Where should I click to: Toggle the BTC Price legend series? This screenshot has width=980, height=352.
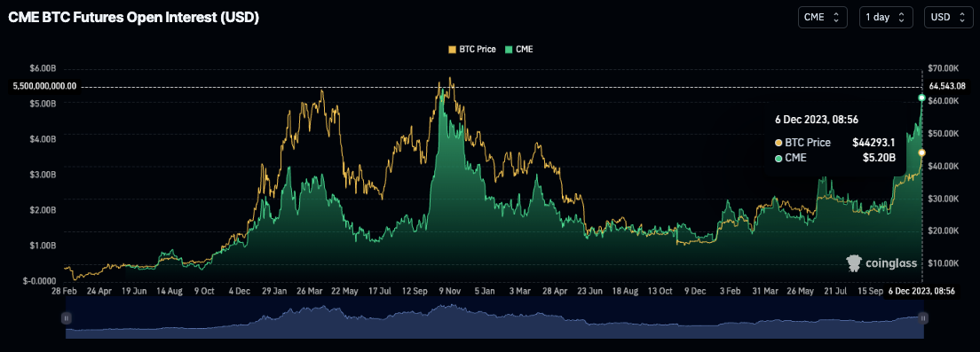coord(472,50)
